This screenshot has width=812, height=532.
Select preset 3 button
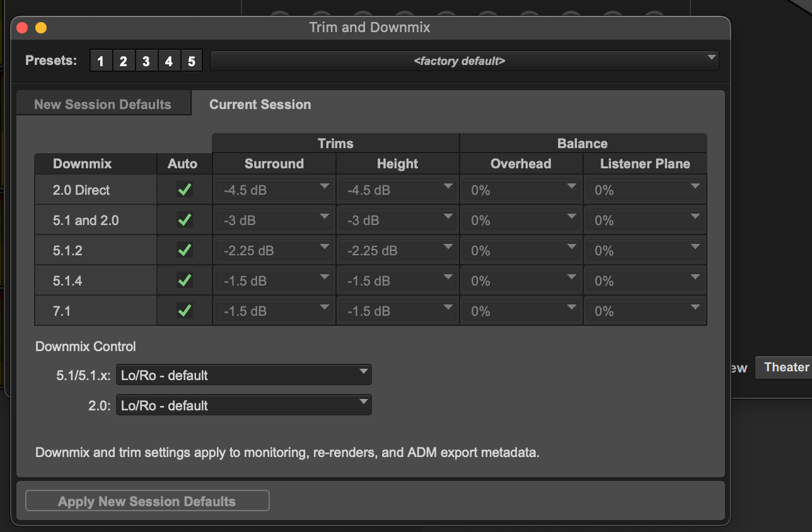(x=146, y=61)
